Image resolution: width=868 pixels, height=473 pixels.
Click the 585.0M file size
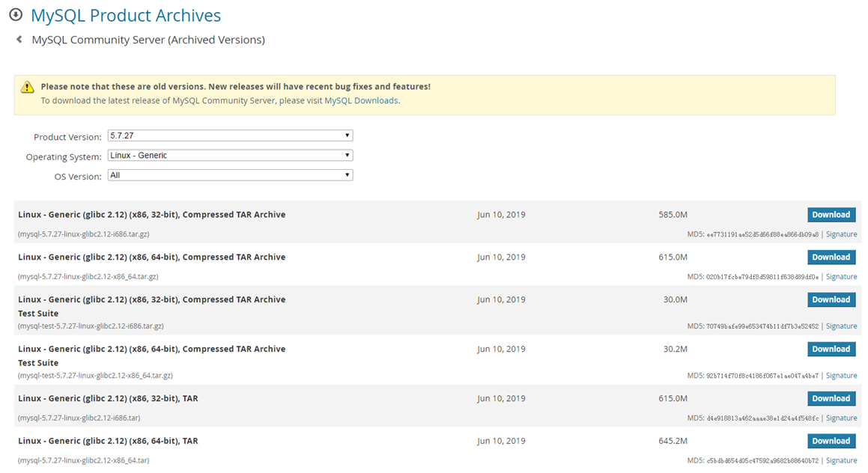pyautogui.click(x=673, y=215)
